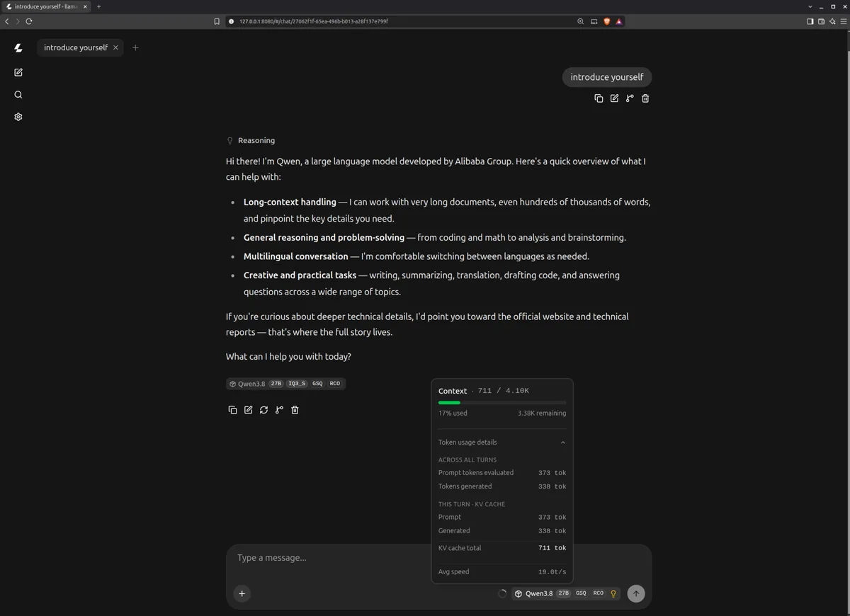Image resolution: width=850 pixels, height=616 pixels.
Task: Click the IQ3_S badge under the response
Action: pyautogui.click(x=297, y=384)
